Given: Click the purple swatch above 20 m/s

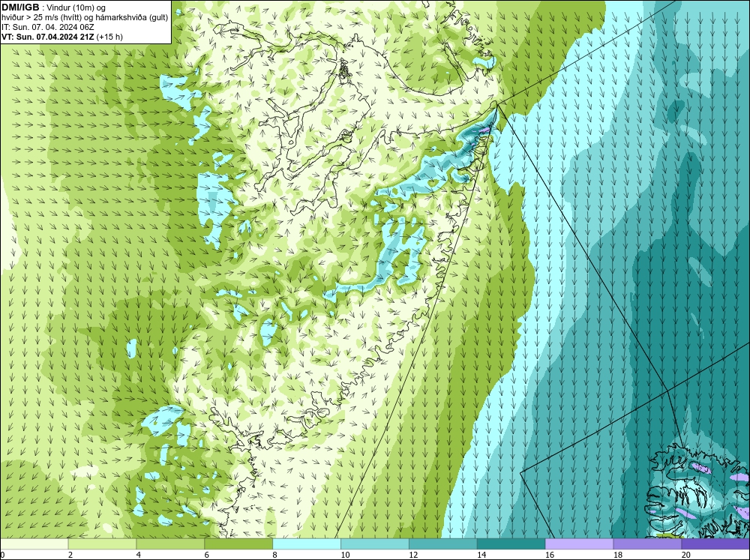Looking at the screenshot, I should [715, 544].
